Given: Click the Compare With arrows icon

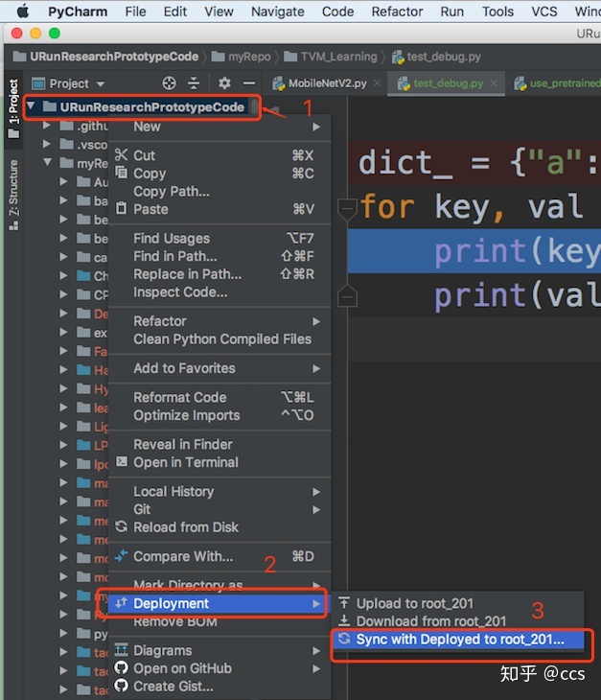Looking at the screenshot, I should click(122, 556).
